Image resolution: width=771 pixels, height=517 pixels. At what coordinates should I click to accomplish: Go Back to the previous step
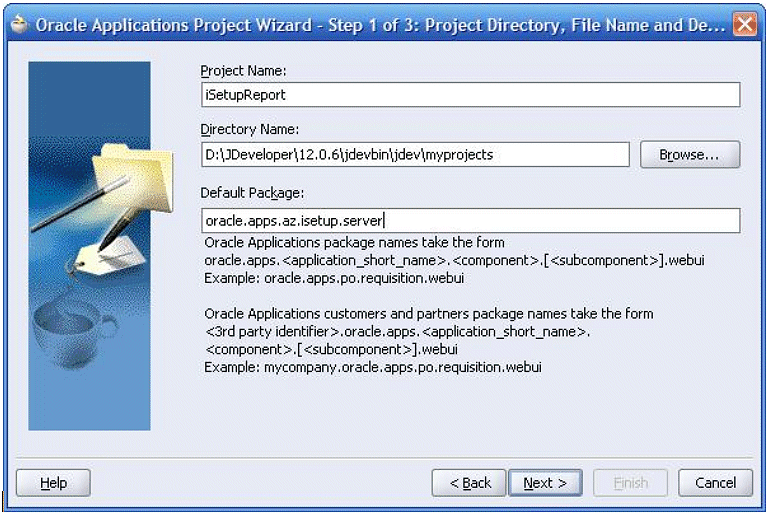(469, 483)
